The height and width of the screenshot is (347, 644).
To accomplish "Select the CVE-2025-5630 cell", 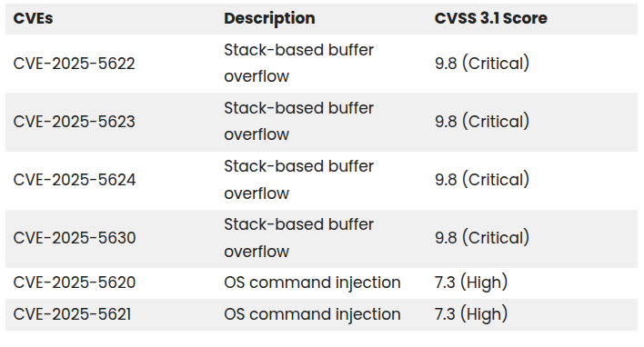I will (x=75, y=238).
